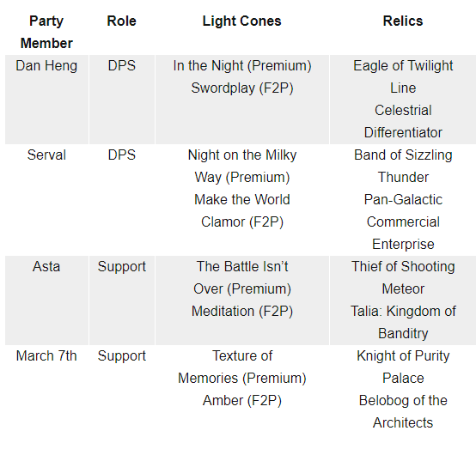Click the Relics column header
The height and width of the screenshot is (449, 476).
point(403,21)
